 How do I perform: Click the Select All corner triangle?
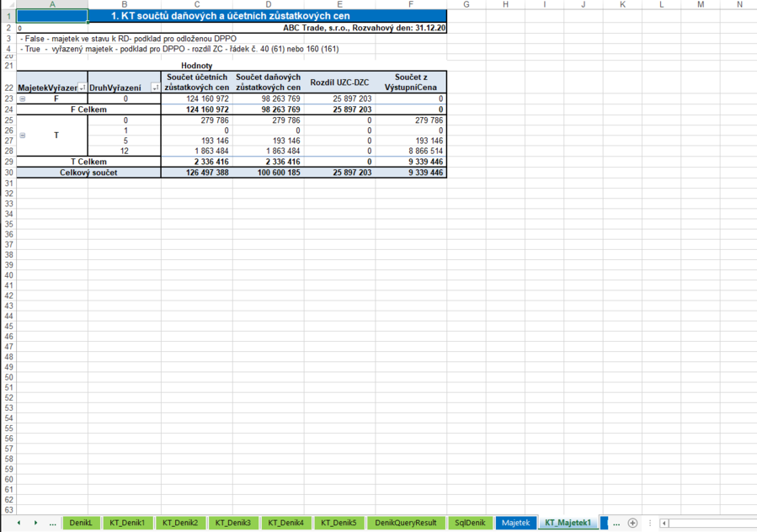[x=8, y=5]
